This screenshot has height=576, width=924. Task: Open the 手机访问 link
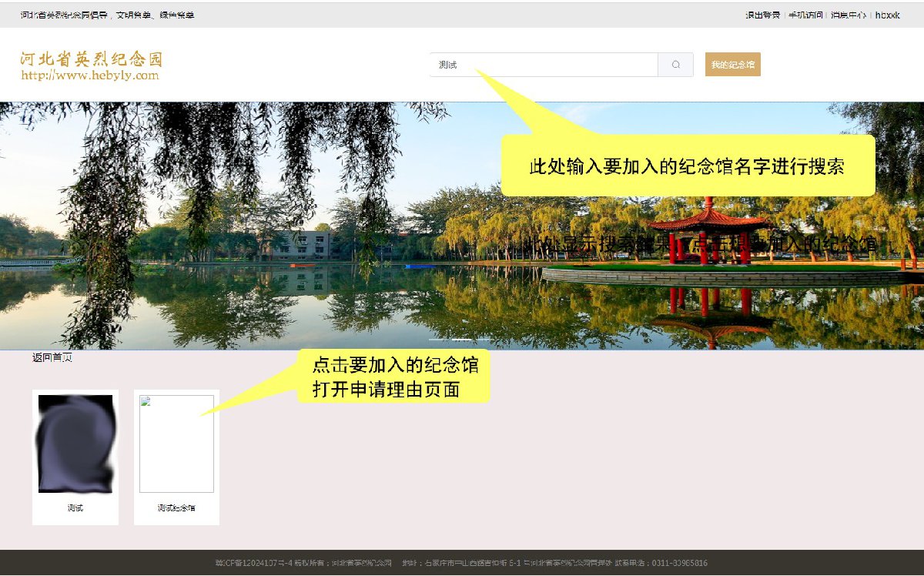[x=805, y=15]
